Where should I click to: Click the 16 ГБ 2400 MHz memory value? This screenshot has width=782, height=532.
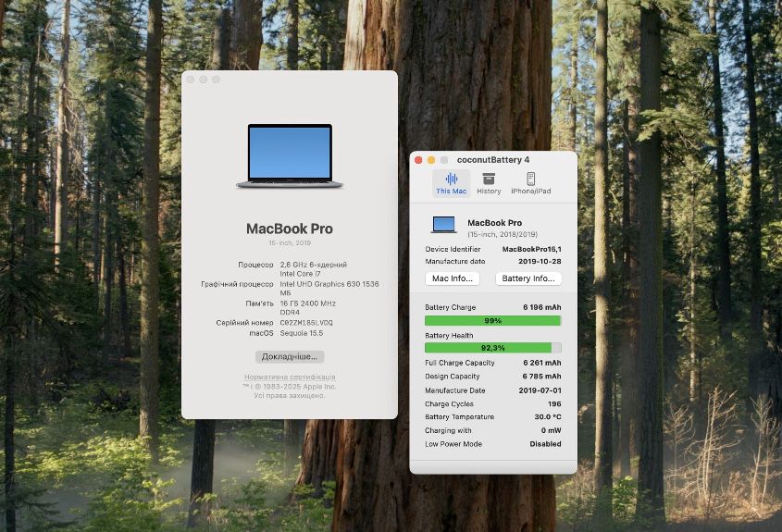[x=308, y=307]
